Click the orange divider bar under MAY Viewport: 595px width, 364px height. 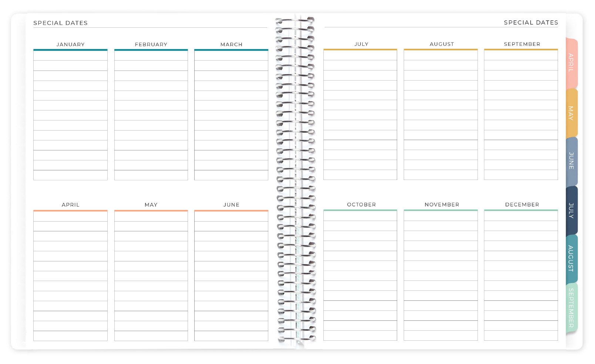[x=151, y=211]
